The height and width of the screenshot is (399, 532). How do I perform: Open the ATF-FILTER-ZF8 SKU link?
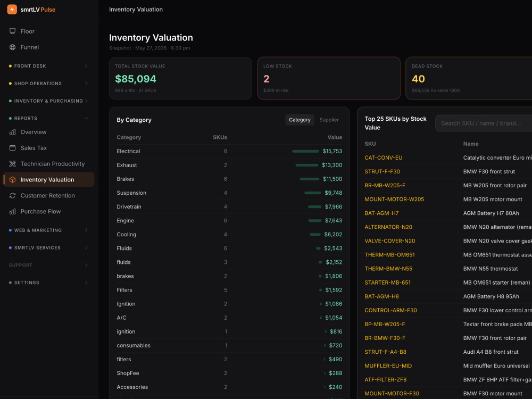[x=385, y=380]
